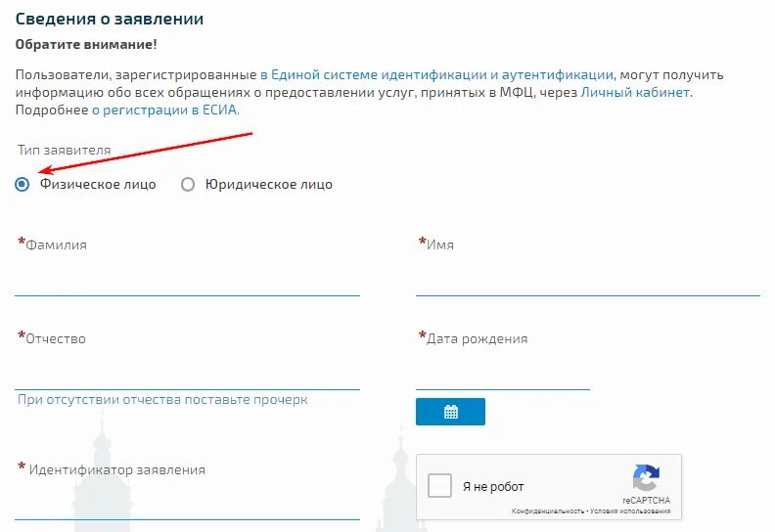The width and height of the screenshot is (775, 532).
Task: Focus the Имя input field
Action: (588, 280)
